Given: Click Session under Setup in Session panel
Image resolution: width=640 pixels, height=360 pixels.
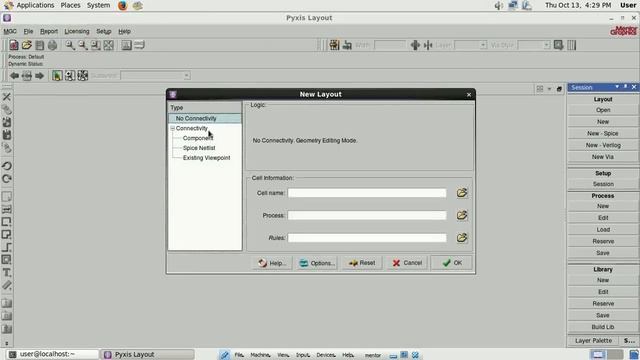Looking at the screenshot, I should point(602,184).
